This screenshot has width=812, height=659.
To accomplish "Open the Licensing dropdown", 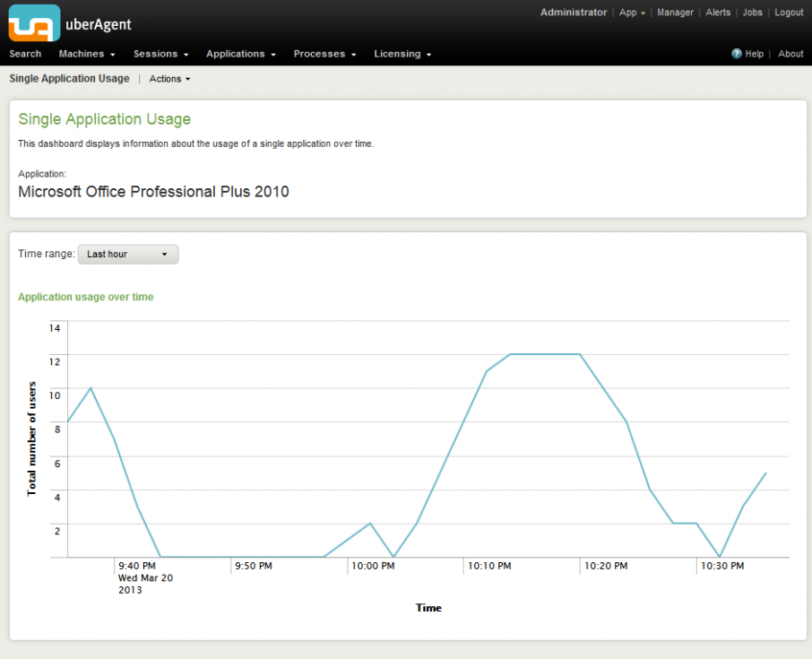I will [x=401, y=54].
